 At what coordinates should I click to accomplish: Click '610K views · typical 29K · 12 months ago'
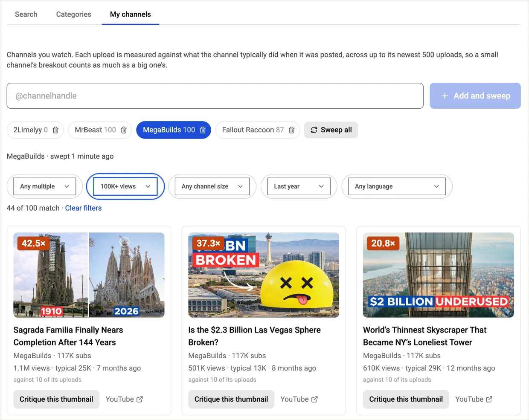click(x=429, y=368)
